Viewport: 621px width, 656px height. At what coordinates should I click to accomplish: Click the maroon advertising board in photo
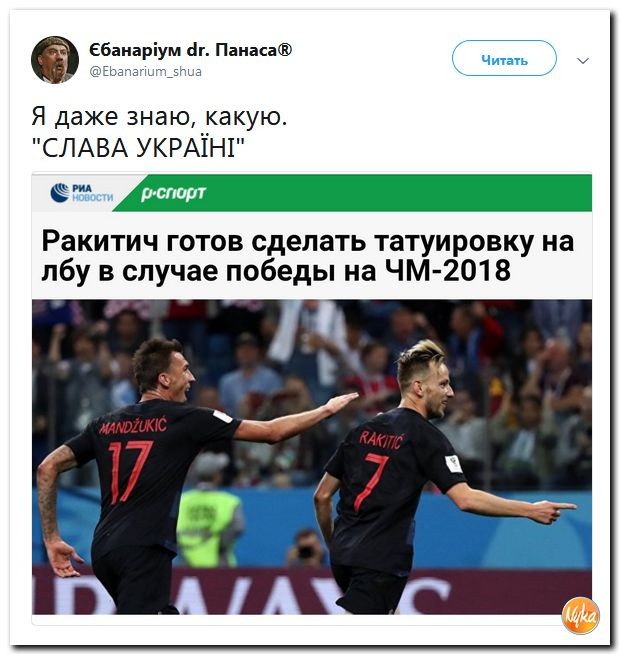(312, 591)
